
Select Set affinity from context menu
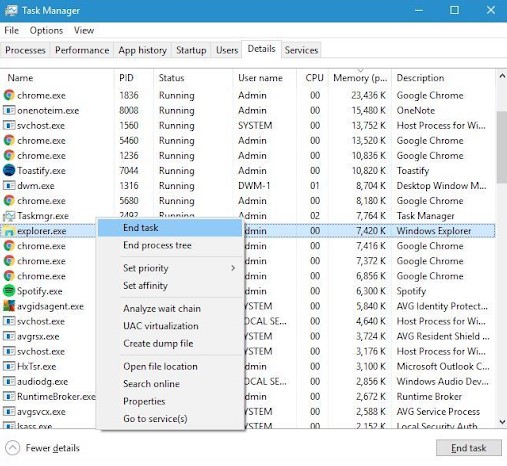(x=170, y=285)
